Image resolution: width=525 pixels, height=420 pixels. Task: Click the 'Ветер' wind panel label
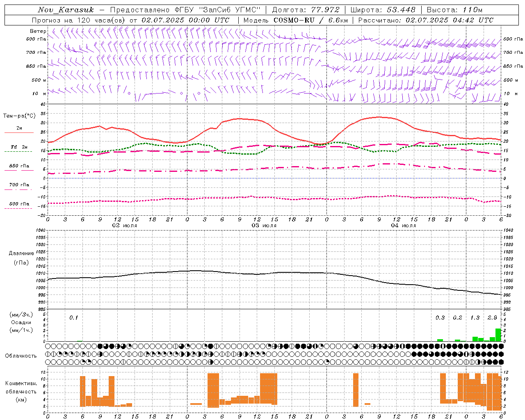click(x=38, y=31)
